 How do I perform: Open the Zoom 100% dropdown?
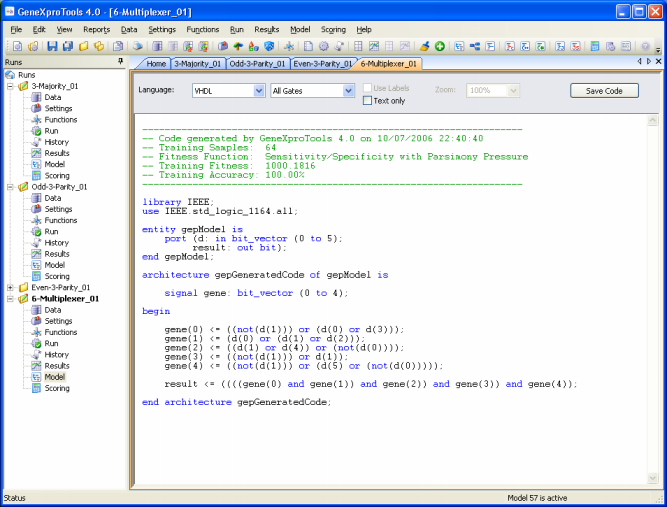pyautogui.click(x=513, y=91)
